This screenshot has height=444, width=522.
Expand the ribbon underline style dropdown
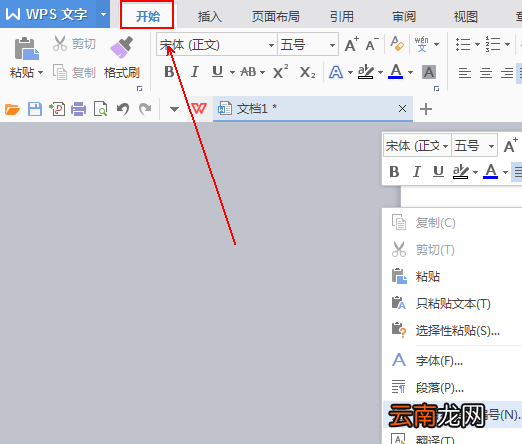pyautogui.click(x=232, y=72)
